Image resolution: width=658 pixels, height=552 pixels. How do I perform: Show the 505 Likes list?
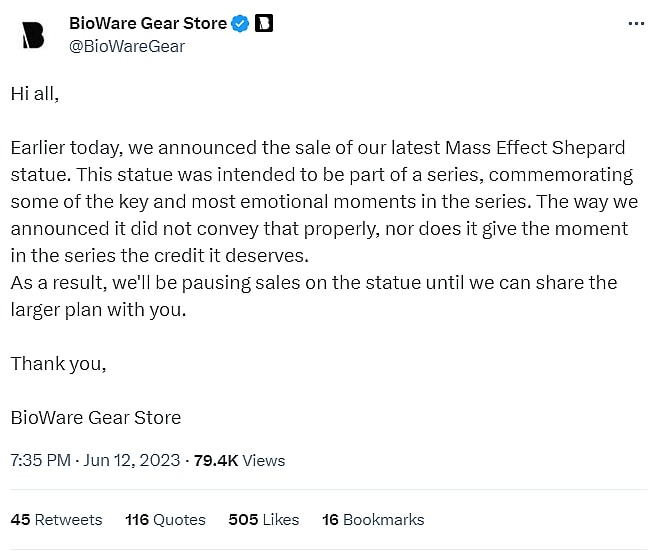264,519
